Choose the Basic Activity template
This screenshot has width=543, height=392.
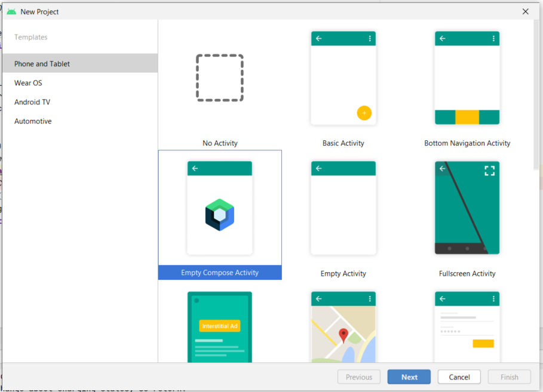click(343, 78)
